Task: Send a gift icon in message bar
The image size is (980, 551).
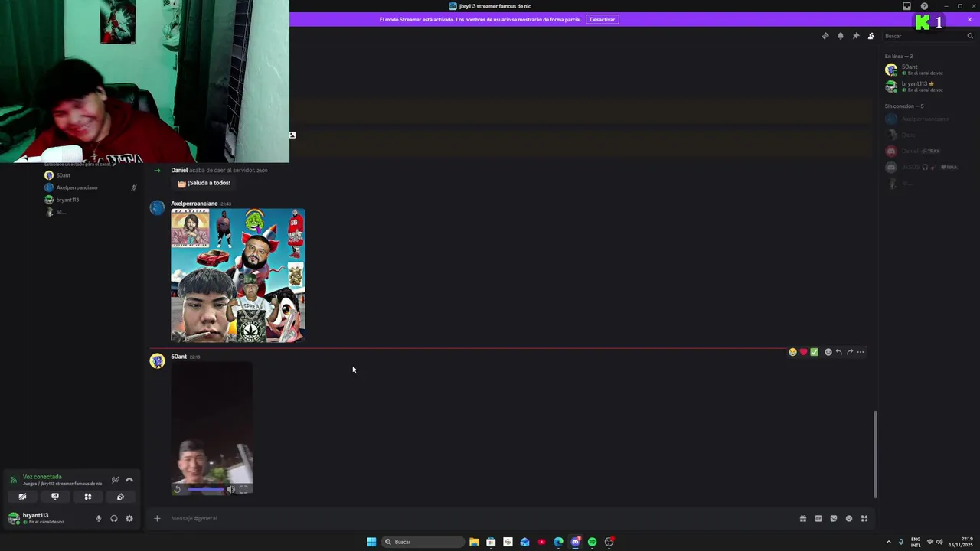Action: tap(802, 518)
